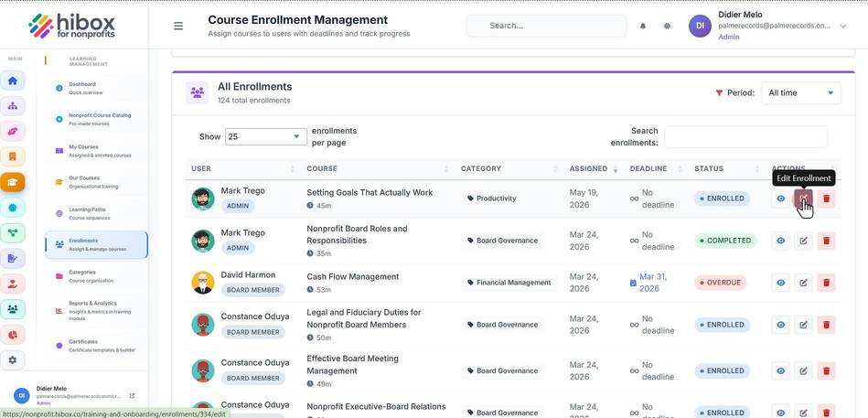The image size is (868, 418).
Task: Edit Effective Board Meeting Management enrollment
Action: point(803,371)
